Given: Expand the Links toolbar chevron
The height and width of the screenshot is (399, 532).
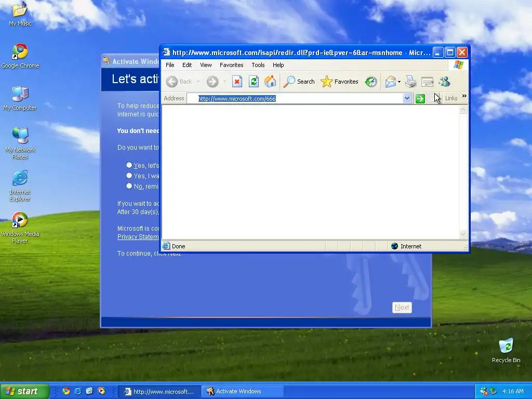Looking at the screenshot, I should tap(464, 96).
